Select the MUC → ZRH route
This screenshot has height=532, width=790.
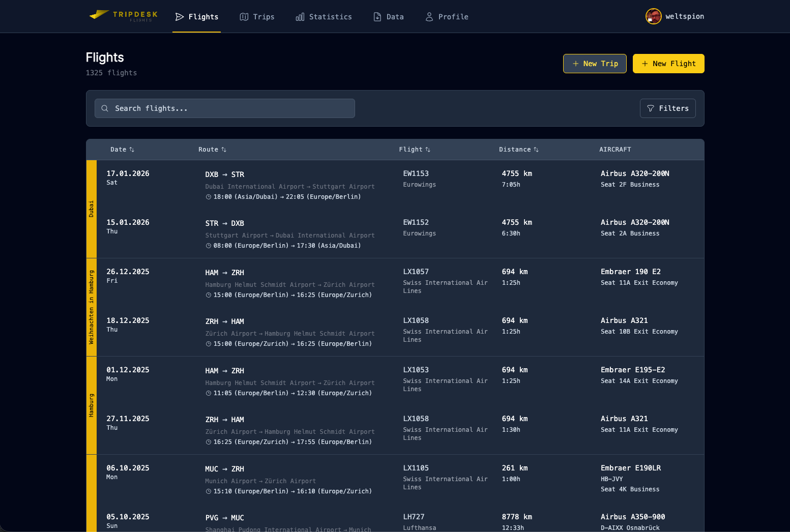tap(224, 469)
